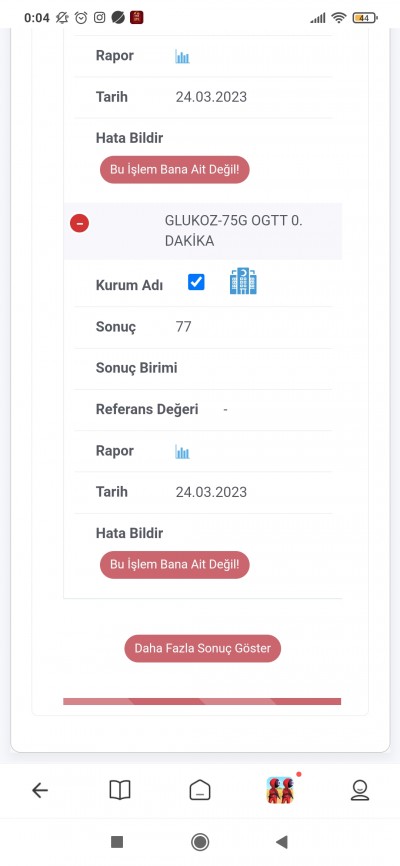The image size is (400, 866).
Task: Tap the Android back triangle button
Action: pyautogui.click(x=282, y=842)
